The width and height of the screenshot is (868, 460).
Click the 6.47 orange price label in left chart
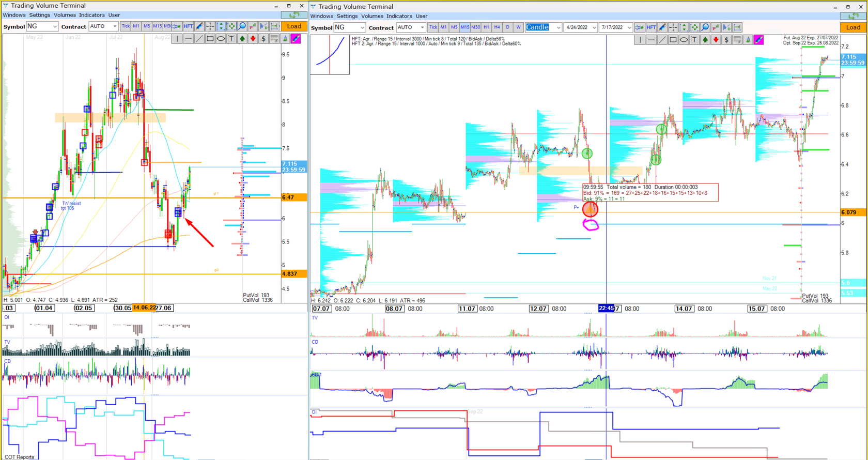tap(294, 197)
